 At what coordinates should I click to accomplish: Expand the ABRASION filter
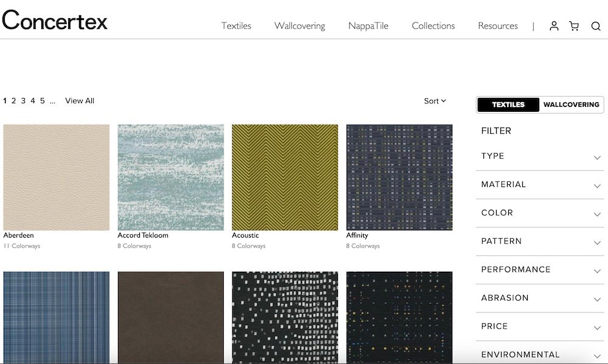pyautogui.click(x=540, y=298)
